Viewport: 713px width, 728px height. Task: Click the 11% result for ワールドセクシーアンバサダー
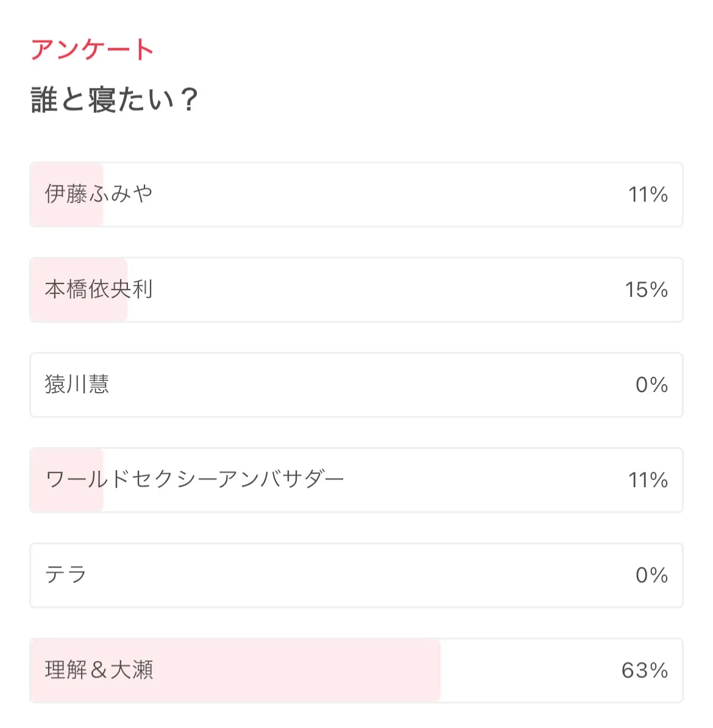(648, 480)
